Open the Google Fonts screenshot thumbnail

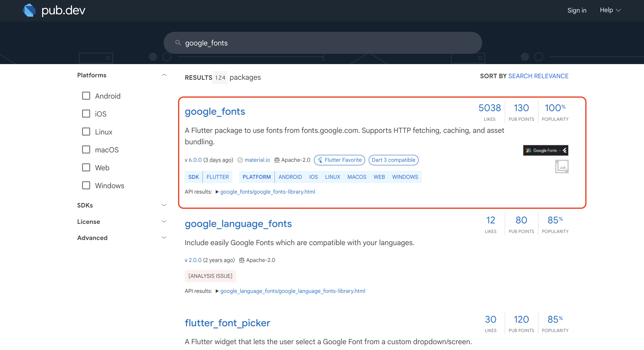click(546, 150)
